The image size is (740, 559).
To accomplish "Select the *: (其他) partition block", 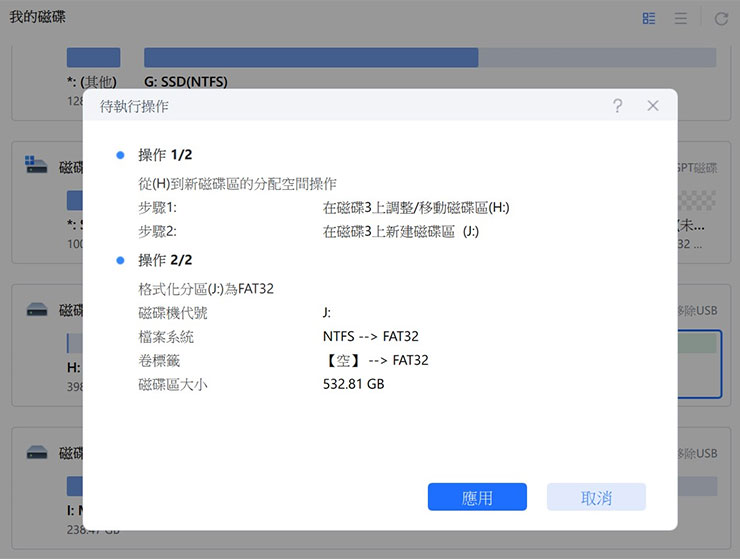I will pos(92,58).
